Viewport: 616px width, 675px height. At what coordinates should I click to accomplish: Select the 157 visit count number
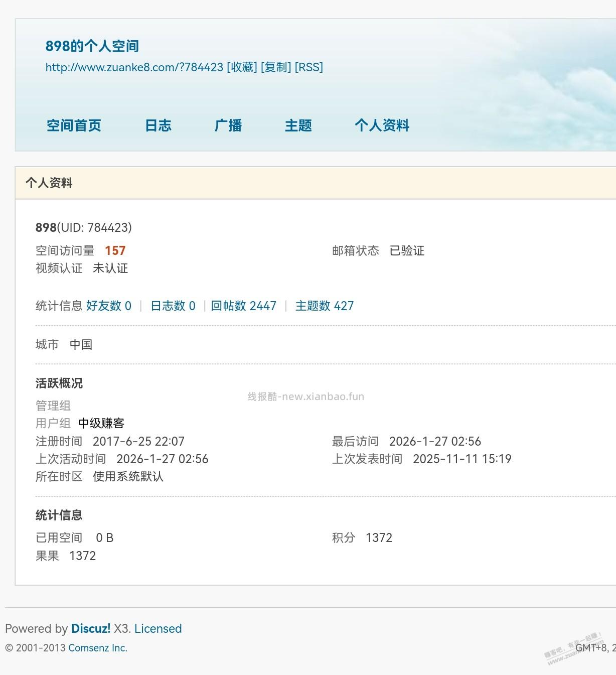[115, 250]
